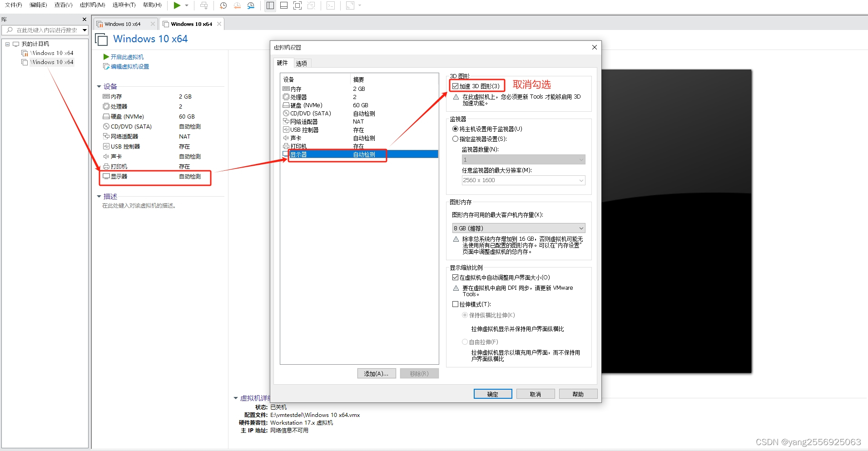Collapse the 描述 section in summary
This screenshot has width=868, height=451.
coord(99,197)
